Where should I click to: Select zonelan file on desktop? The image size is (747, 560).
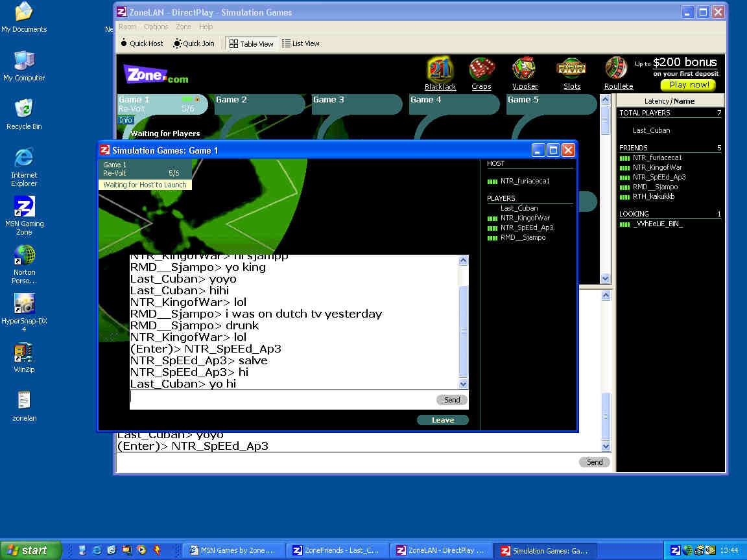point(24,406)
